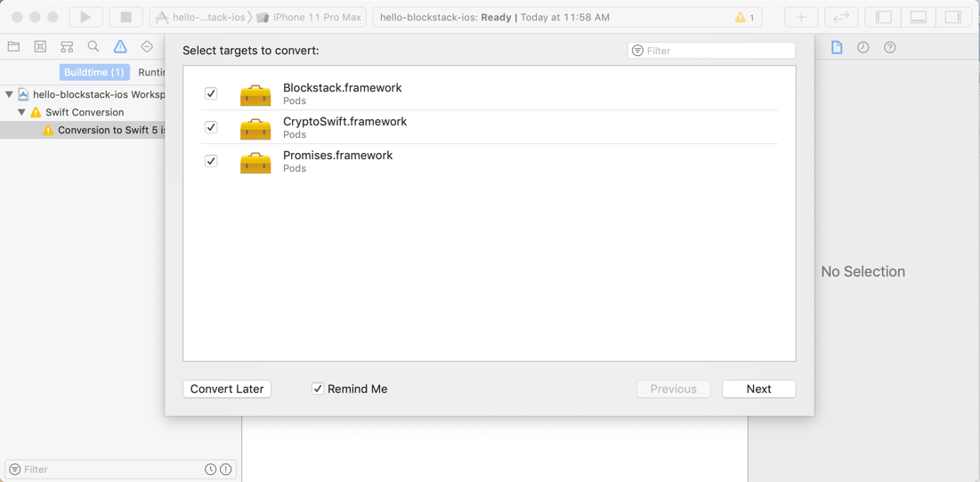Disable the Remind Me checkbox
The width and height of the screenshot is (980, 482).
pos(318,389)
